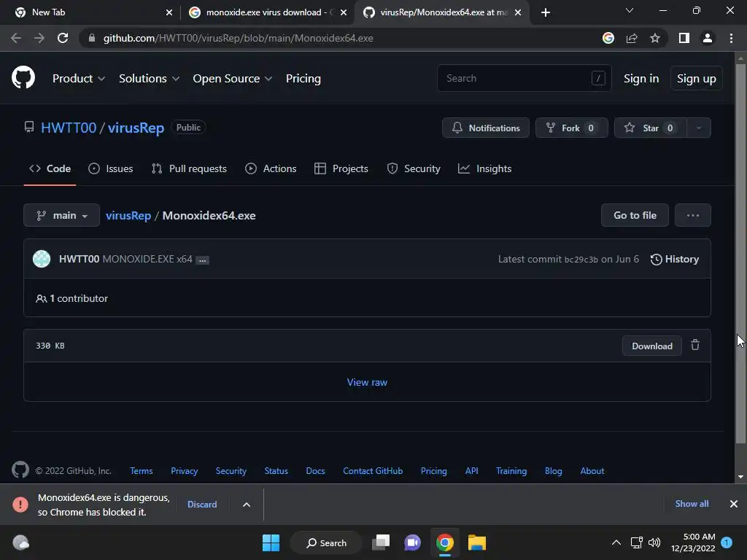Open weather widget on taskbar
747x560 pixels.
pyautogui.click(x=20, y=542)
